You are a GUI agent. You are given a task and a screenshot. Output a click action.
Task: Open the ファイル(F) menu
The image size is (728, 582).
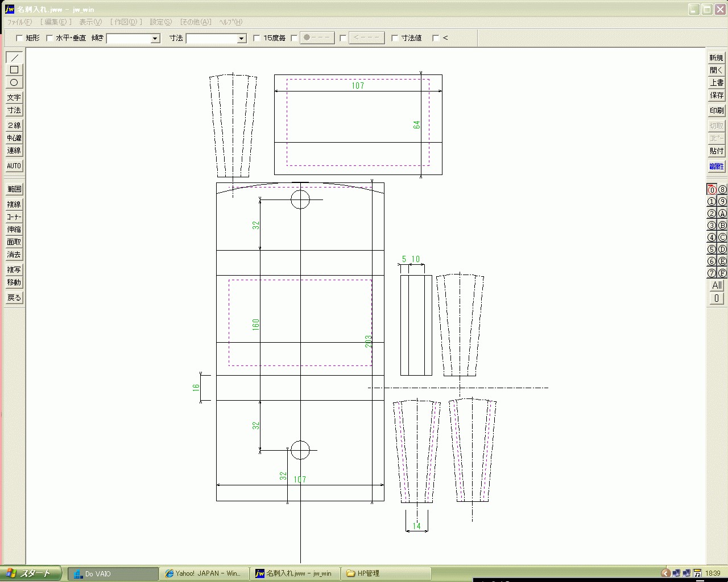pos(19,22)
